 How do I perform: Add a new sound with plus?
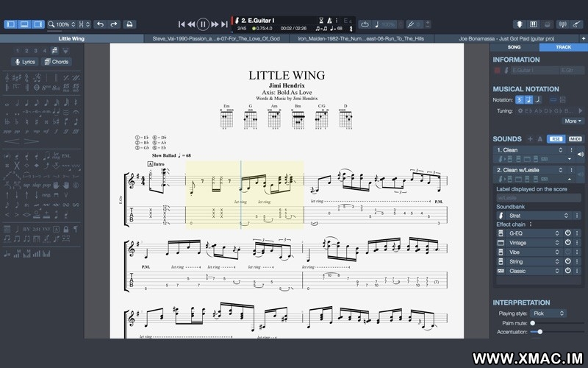point(530,139)
